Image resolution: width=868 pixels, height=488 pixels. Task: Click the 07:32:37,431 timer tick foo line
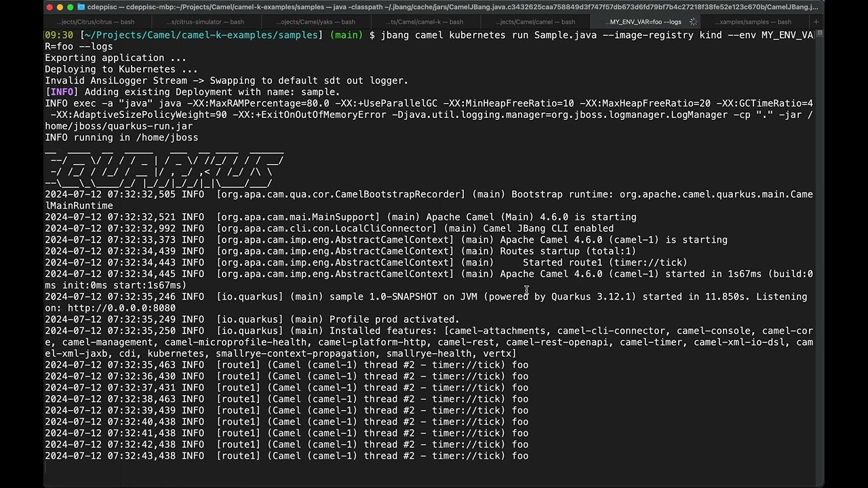click(x=286, y=388)
